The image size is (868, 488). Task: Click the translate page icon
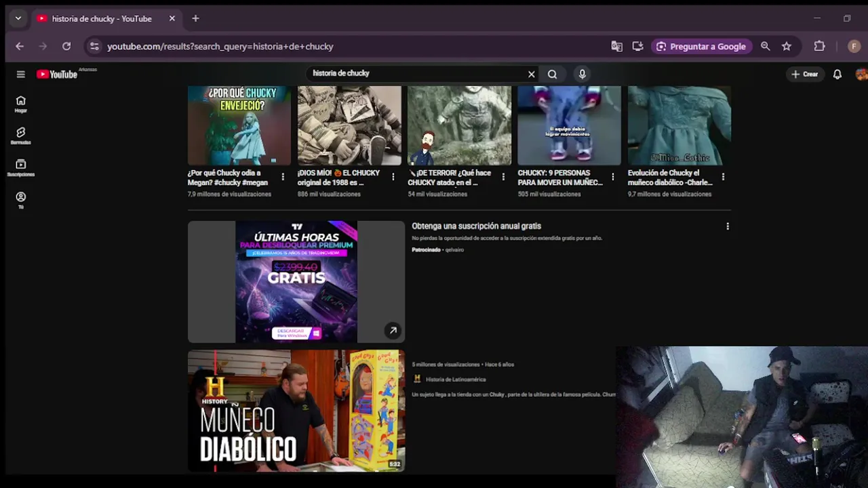click(616, 46)
